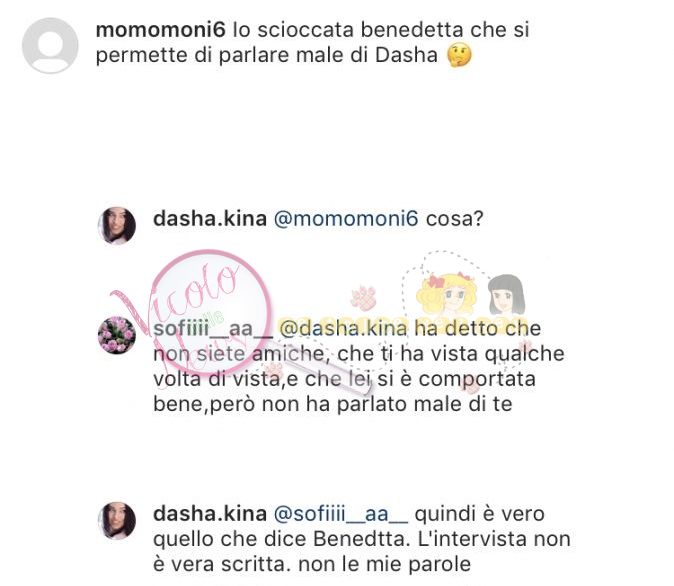Open the @sofiiii__aa__ mention link
674x586 pixels.
(341, 514)
